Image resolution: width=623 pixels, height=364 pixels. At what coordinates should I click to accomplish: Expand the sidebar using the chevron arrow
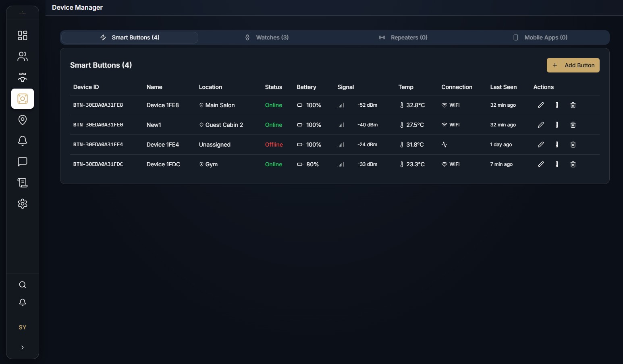coord(22,347)
